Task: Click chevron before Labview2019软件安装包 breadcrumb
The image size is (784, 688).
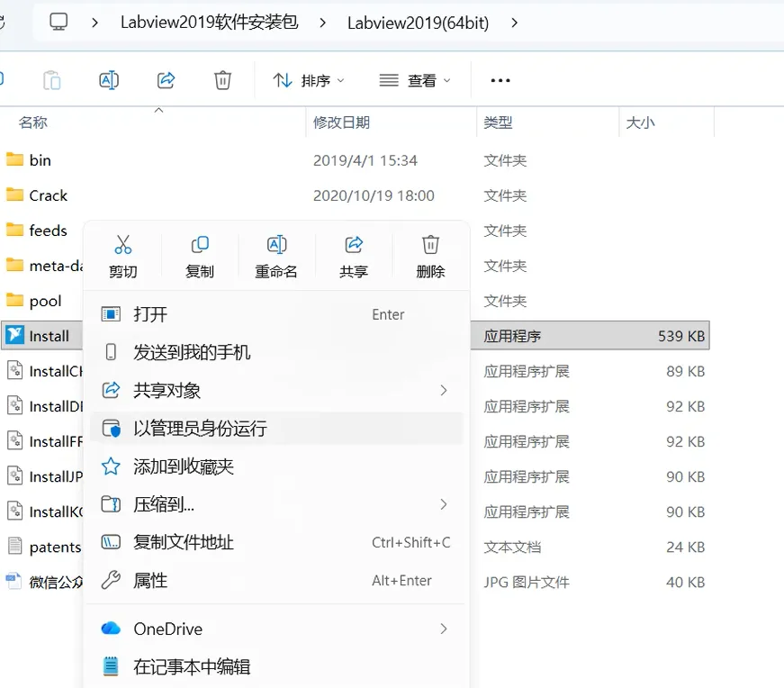Action: pyautogui.click(x=95, y=23)
